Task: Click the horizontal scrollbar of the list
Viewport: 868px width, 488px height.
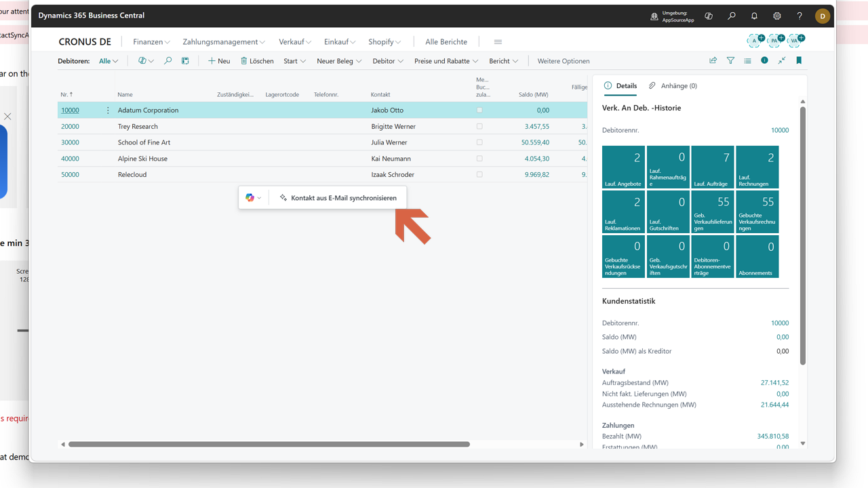Action: (269, 444)
